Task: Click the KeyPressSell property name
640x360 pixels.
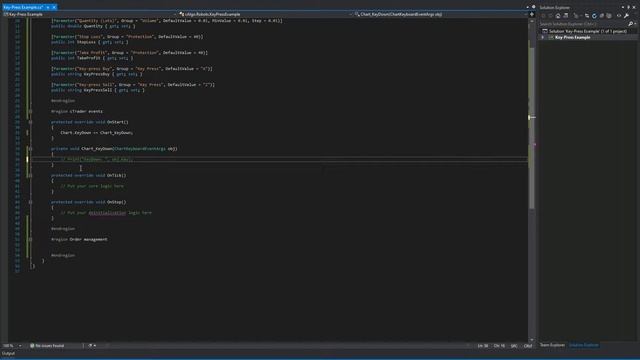Action: [x=98, y=90]
